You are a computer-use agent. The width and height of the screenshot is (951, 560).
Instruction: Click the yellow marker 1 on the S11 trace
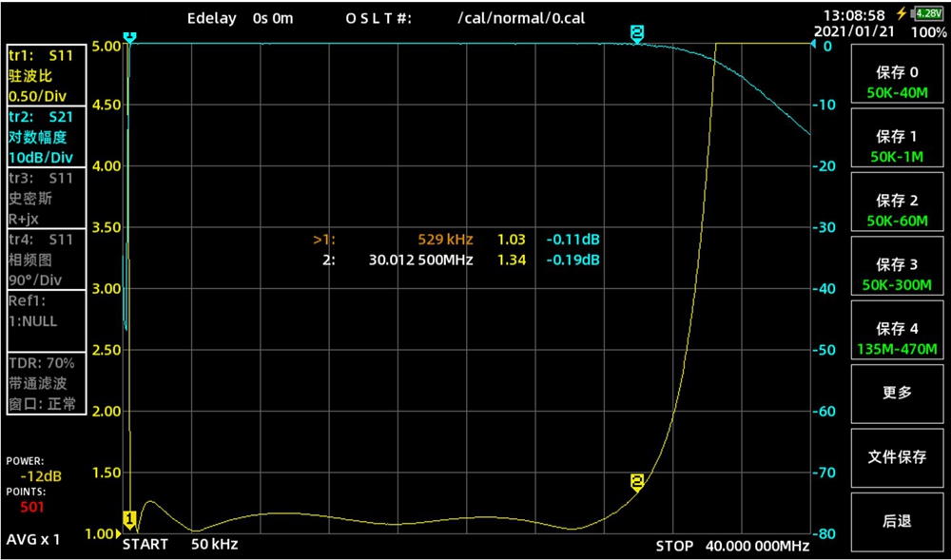click(129, 519)
